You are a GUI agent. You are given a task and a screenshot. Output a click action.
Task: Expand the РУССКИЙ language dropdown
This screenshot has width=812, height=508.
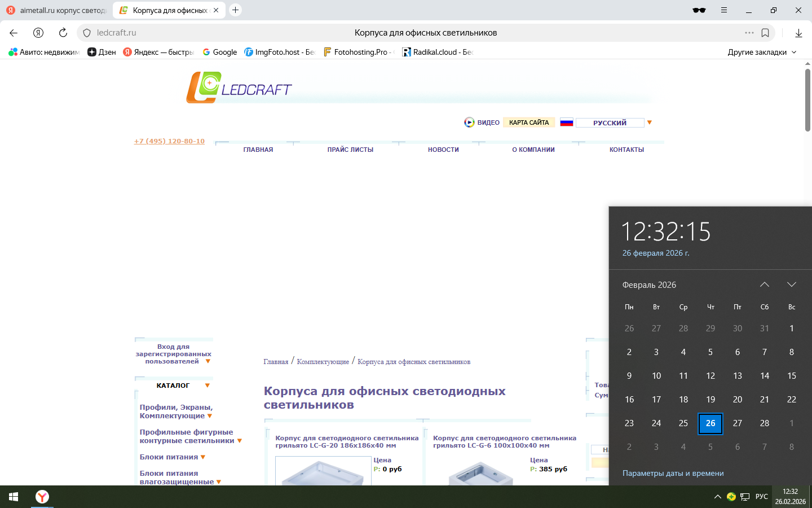click(x=649, y=122)
